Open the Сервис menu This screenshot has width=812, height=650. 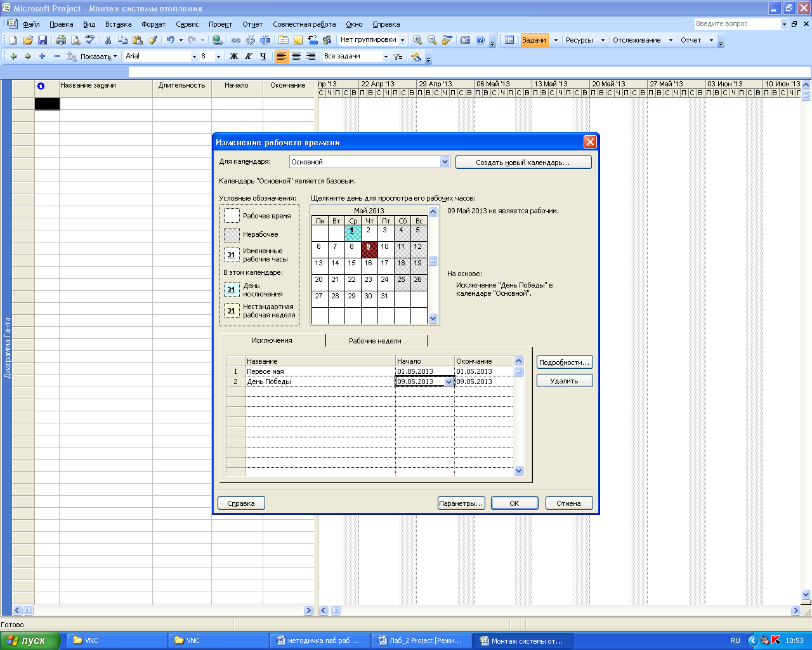point(187,24)
